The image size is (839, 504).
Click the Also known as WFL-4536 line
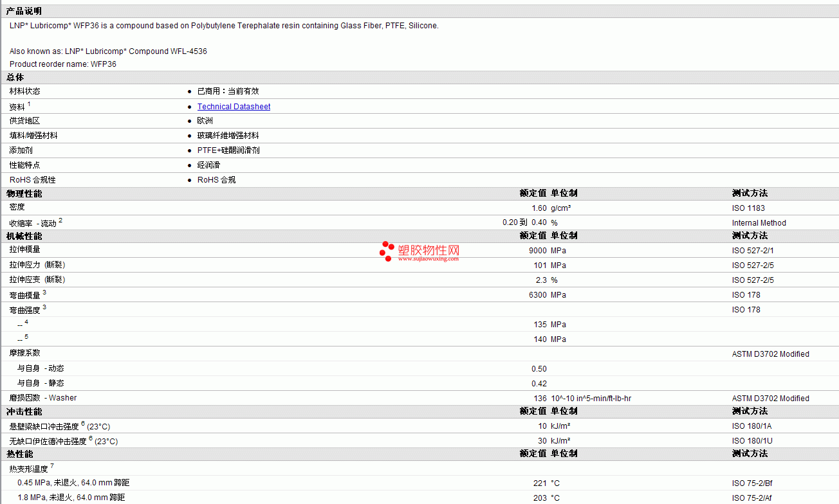108,51
